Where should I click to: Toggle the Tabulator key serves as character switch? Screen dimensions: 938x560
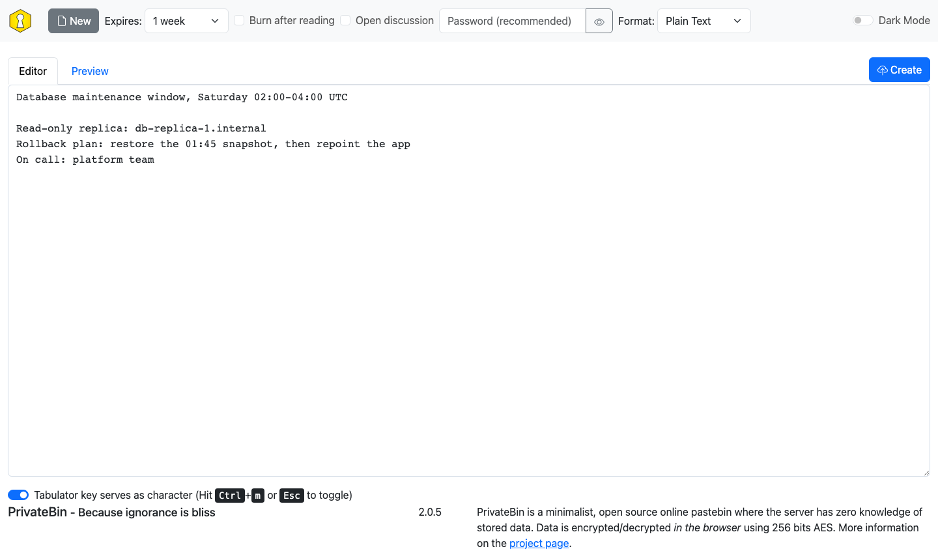click(x=18, y=495)
